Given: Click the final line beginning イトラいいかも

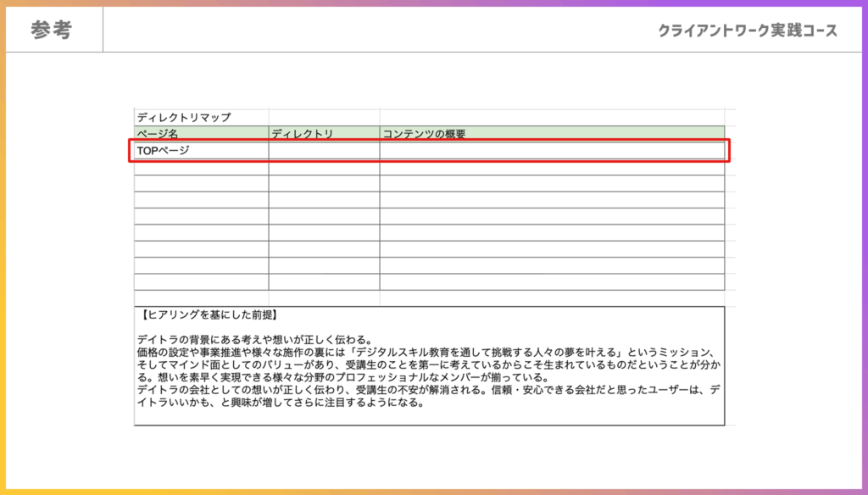Looking at the screenshot, I should 280,403.
